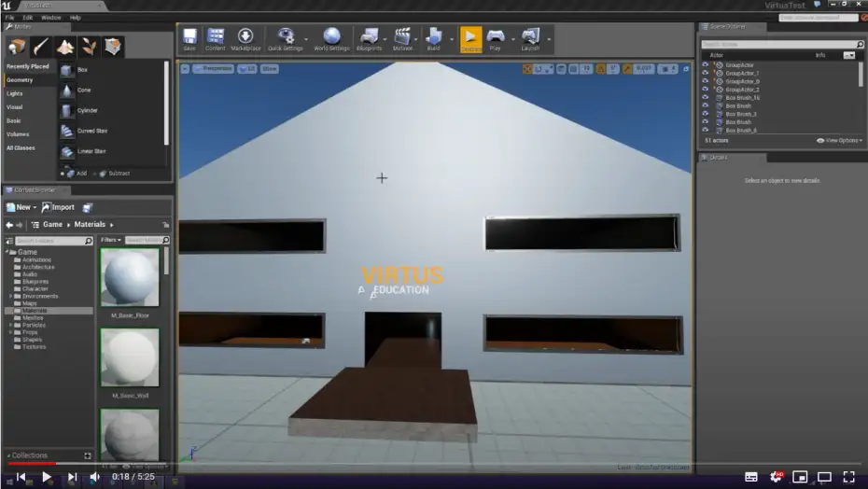Viewport: 868px width, 489px height.
Task: Select the M_Basic_Floor material thumbnail
Action: pyautogui.click(x=130, y=277)
